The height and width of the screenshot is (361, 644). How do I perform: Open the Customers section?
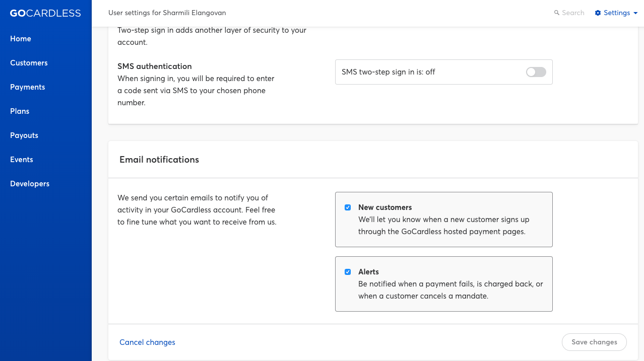pyautogui.click(x=29, y=63)
